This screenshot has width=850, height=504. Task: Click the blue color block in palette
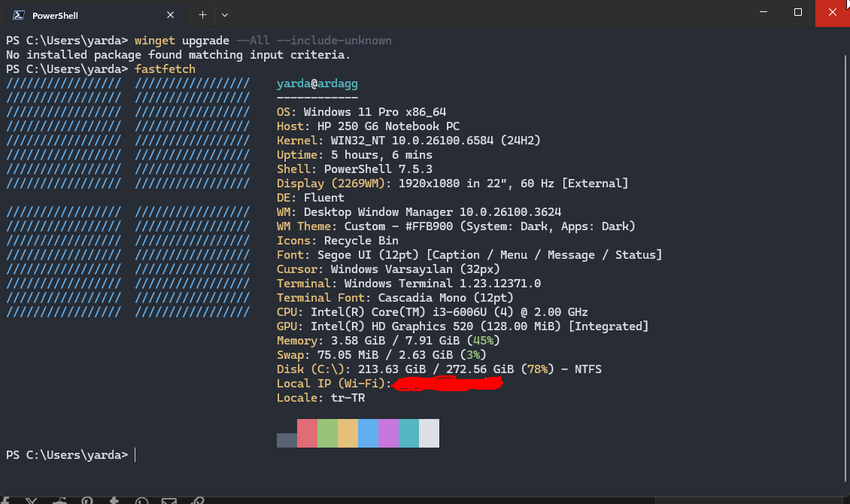click(x=368, y=433)
